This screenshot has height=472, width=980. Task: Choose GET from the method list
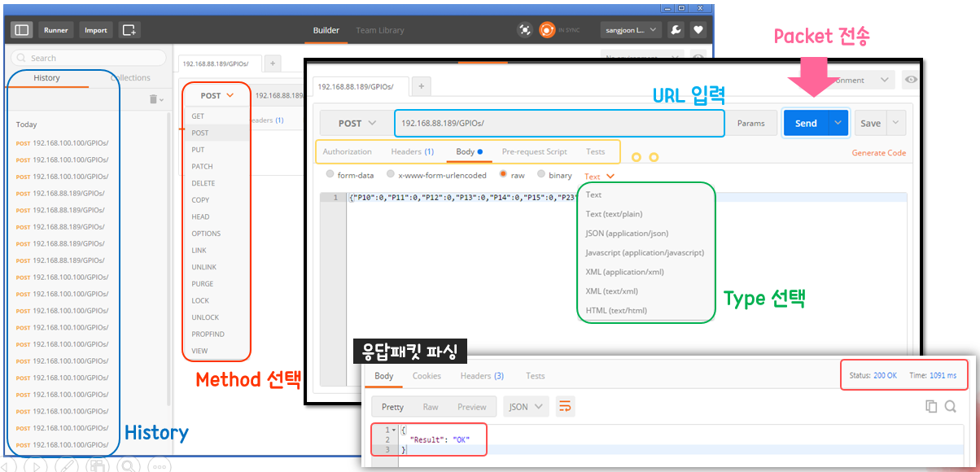point(198,116)
